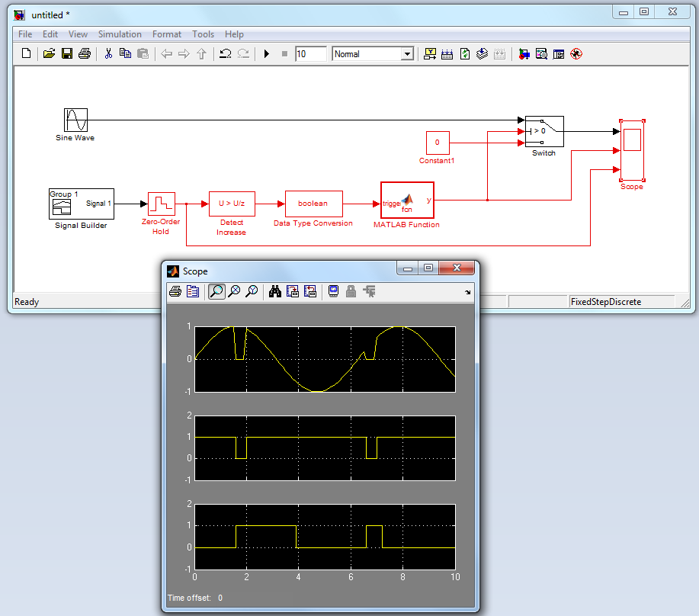Toggle floating scope icon in Scope toolbar
Image resolution: width=699 pixels, height=616 pixels.
(333, 291)
